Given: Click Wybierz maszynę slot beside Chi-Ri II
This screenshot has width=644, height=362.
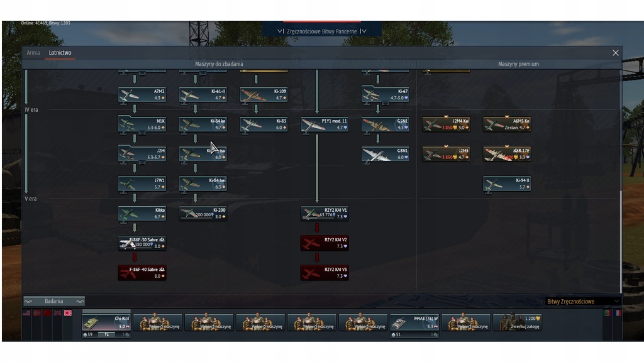Looking at the screenshot, I should click(x=158, y=322).
